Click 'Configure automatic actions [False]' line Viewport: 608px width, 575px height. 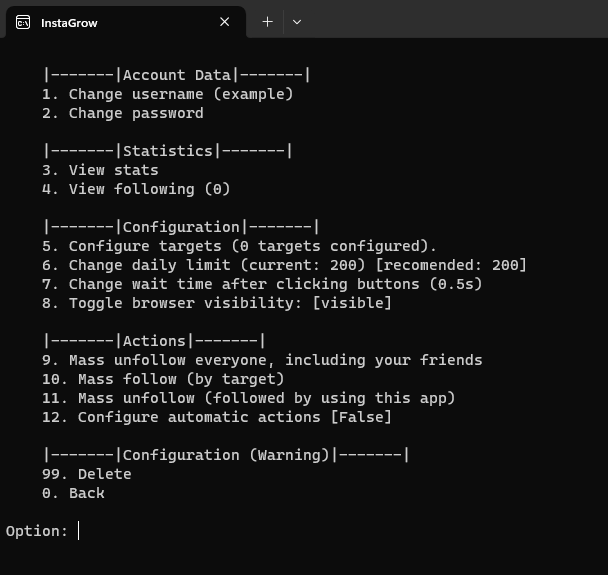coord(217,417)
